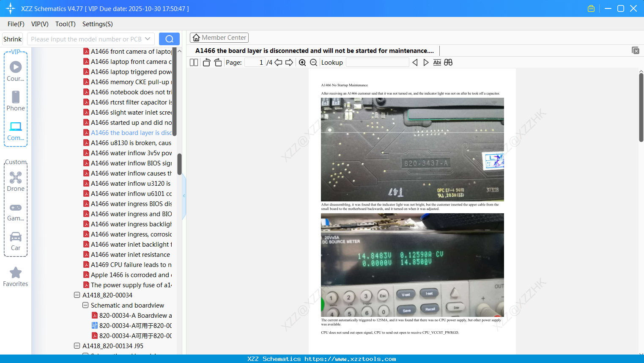Click the blue search button
644x363 pixels.
pyautogui.click(x=169, y=39)
